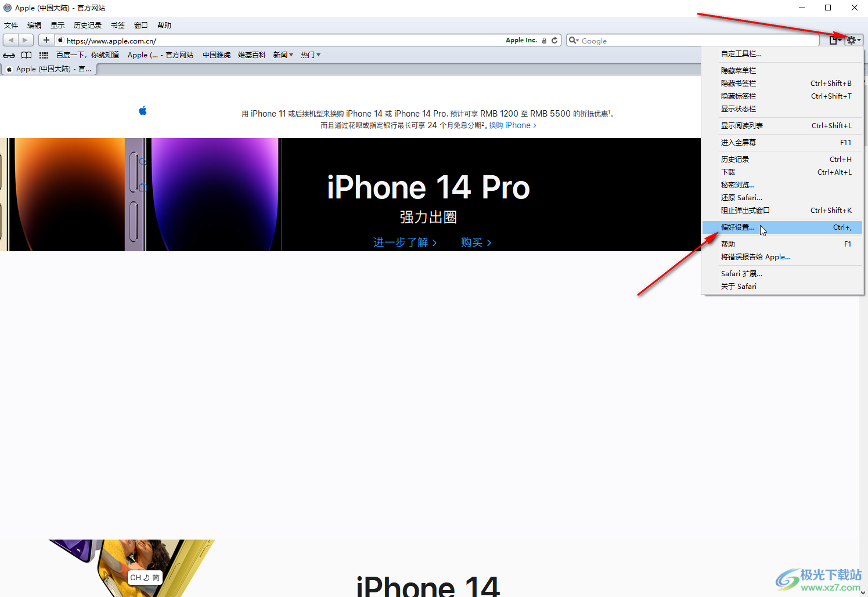Choose 秘密浏览... menu entry

coord(782,184)
